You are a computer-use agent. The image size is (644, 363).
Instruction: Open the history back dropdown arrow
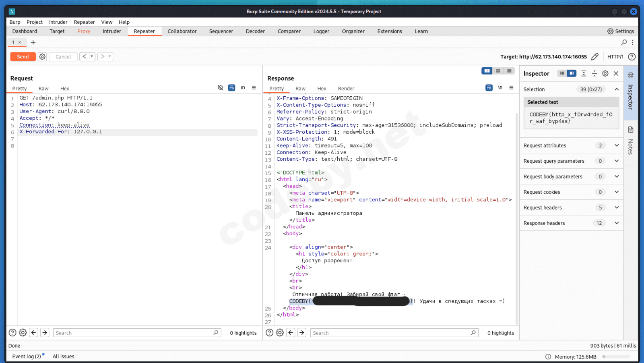[92, 57]
